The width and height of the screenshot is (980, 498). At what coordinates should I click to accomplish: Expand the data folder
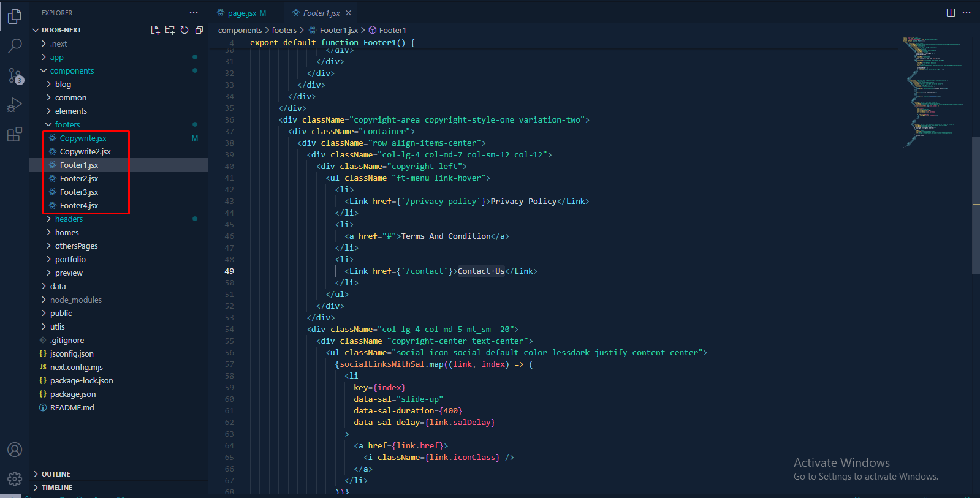pos(118,286)
